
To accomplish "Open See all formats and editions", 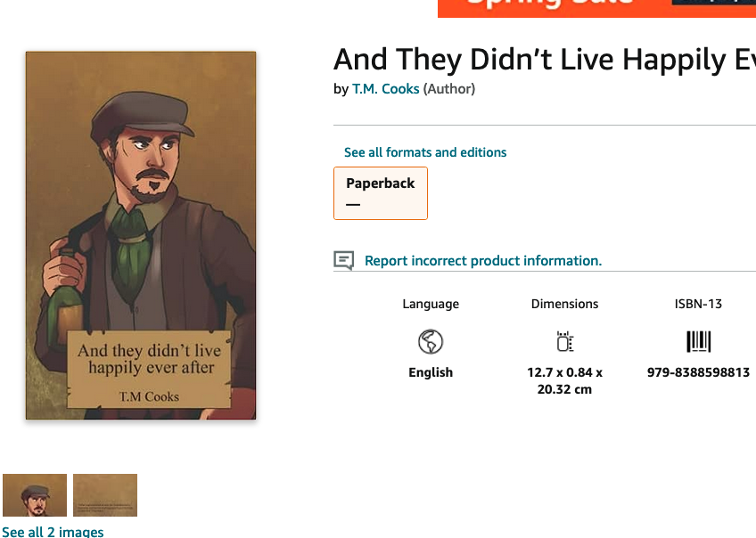I will (425, 152).
